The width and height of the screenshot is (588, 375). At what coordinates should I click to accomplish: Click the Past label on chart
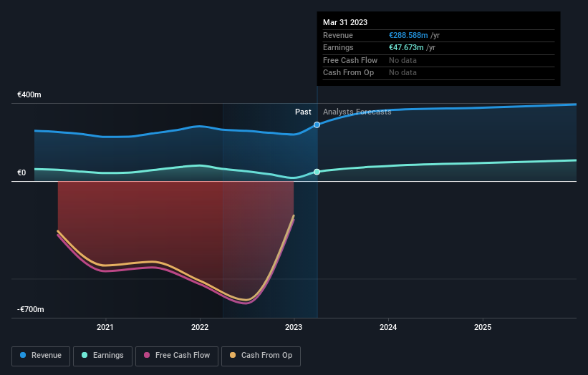(303, 112)
